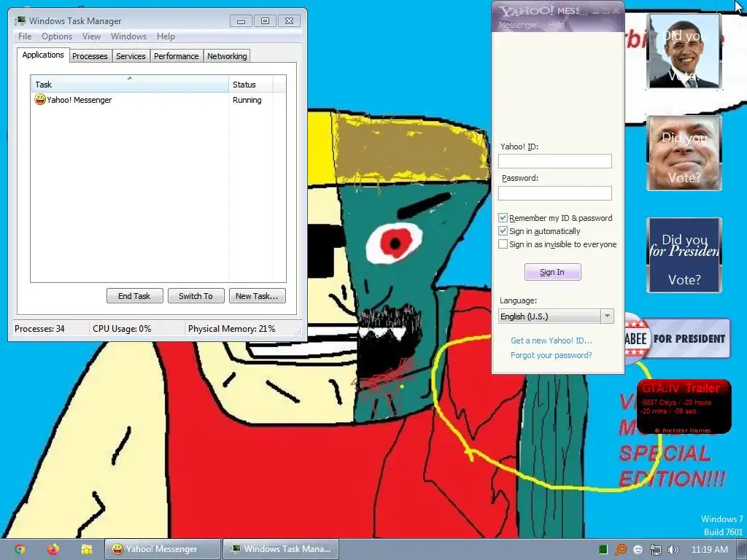Image resolution: width=747 pixels, height=560 pixels.
Task: Open the Messenger menu in Yahoo Messenger
Action: pyautogui.click(x=518, y=25)
